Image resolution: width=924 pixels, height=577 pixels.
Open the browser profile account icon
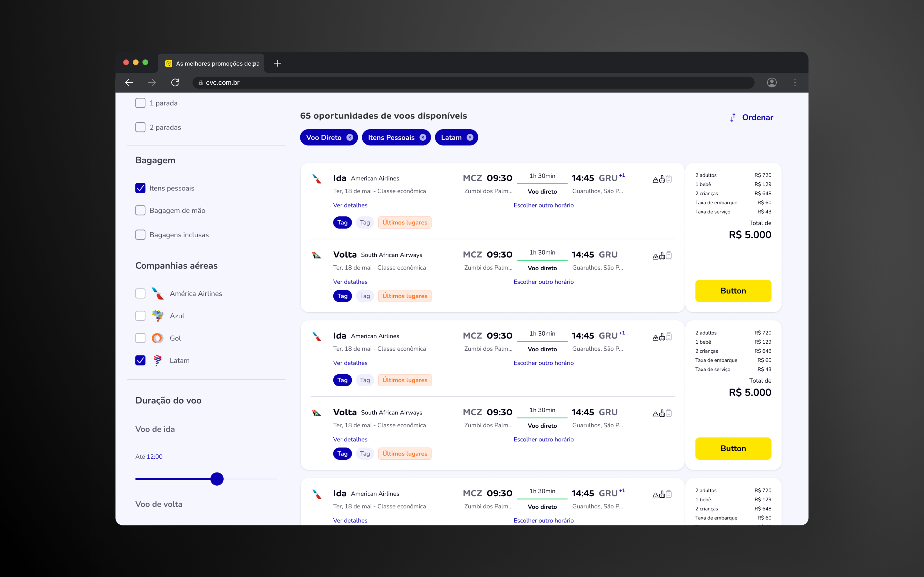click(772, 82)
